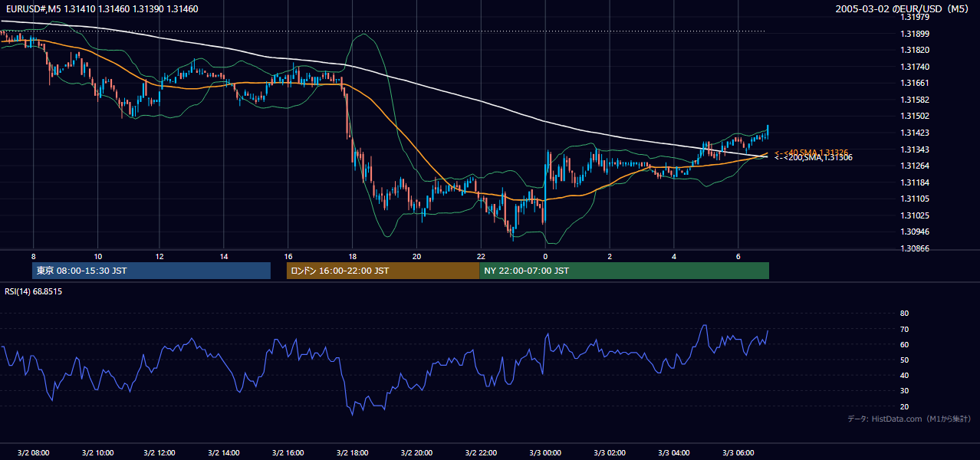Click the bottom date label 3/3 00:00
Viewport: 980px width, 460px height.
click(545, 453)
